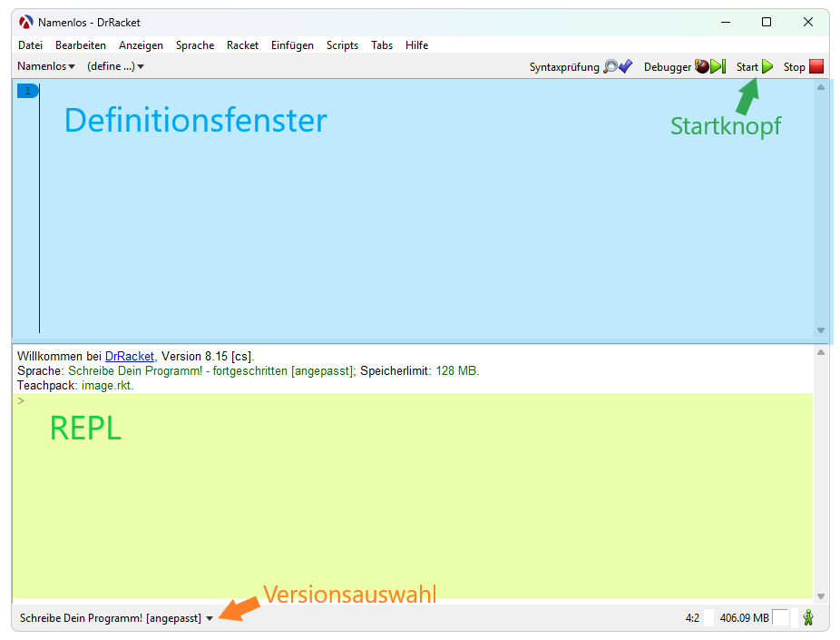840x640 pixels.
Task: Open the Einfügen menu
Action: click(292, 44)
